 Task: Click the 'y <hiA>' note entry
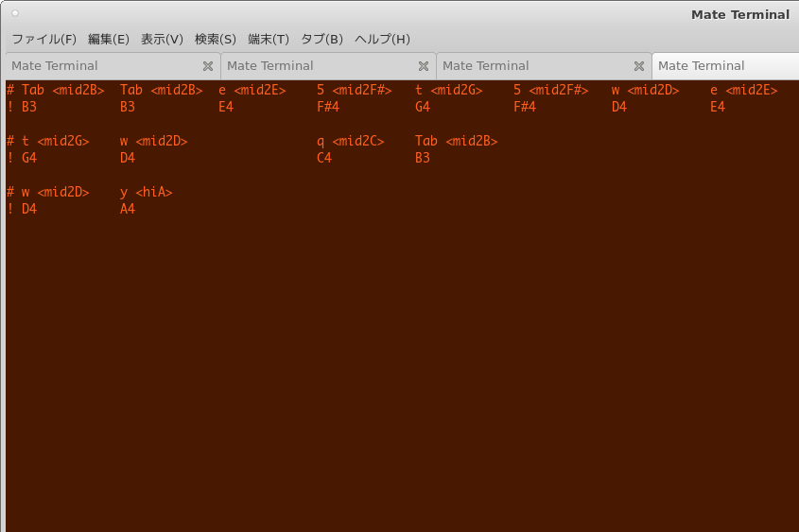(x=147, y=193)
